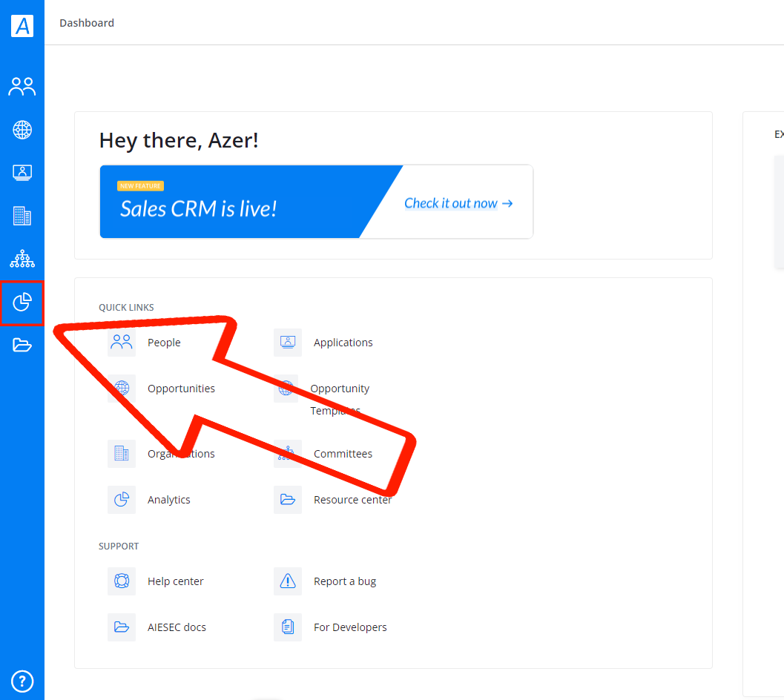Click the 'Hey there, Azer!' greeting
The width and height of the screenshot is (784, 700).
point(179,140)
